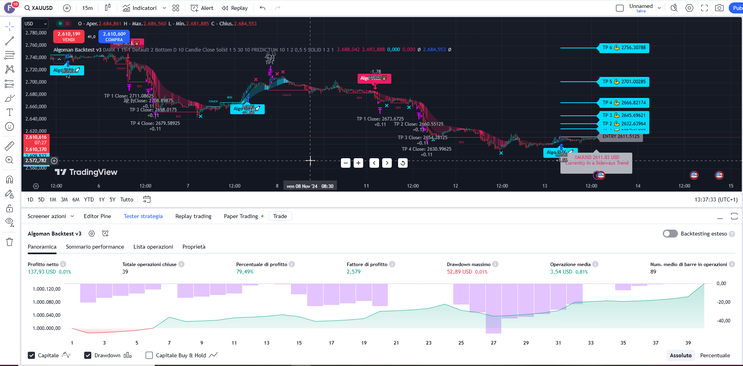Select the text annotation tool
Screen dimensions: 743x366
click(9, 112)
